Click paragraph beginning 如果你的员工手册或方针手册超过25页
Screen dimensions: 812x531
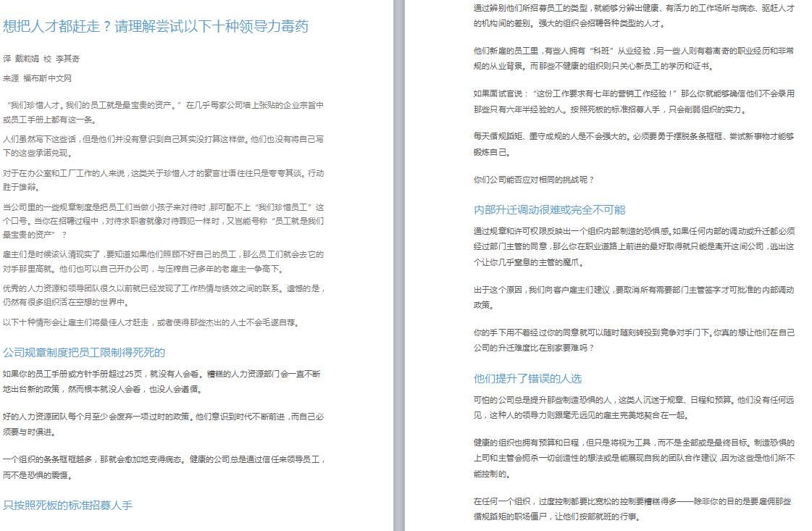tap(163, 381)
